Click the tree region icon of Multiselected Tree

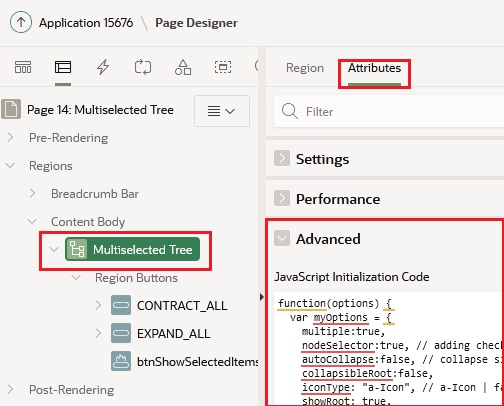click(x=77, y=249)
